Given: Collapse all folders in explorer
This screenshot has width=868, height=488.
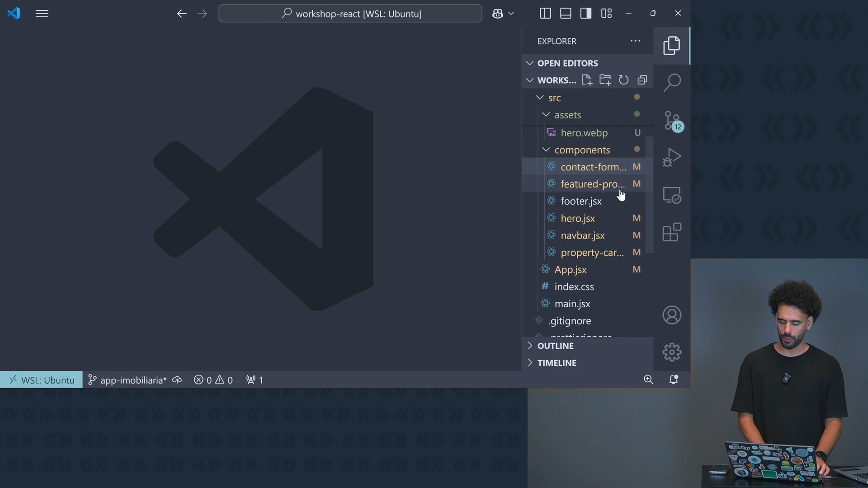Looking at the screenshot, I should (x=642, y=80).
